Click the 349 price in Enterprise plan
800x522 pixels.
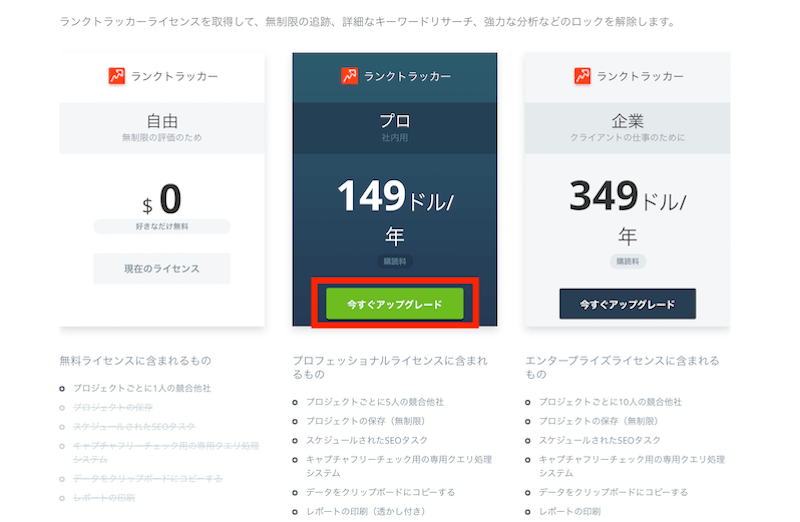pyautogui.click(x=604, y=196)
